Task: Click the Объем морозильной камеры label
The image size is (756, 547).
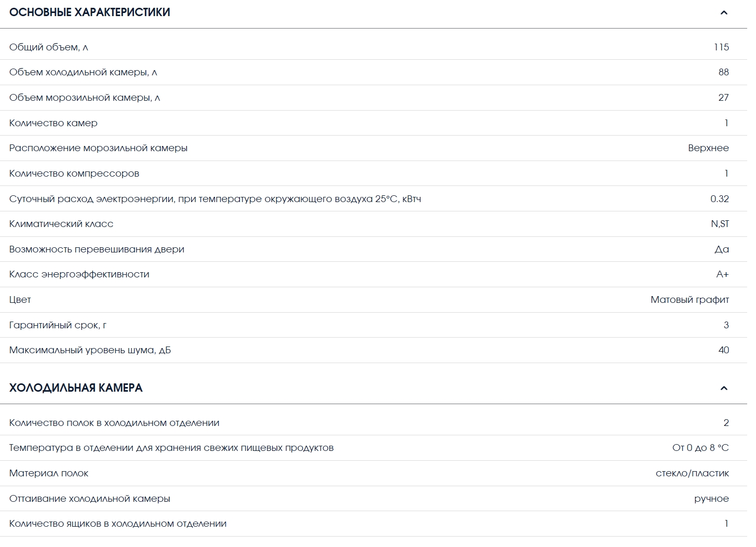Action: click(85, 98)
